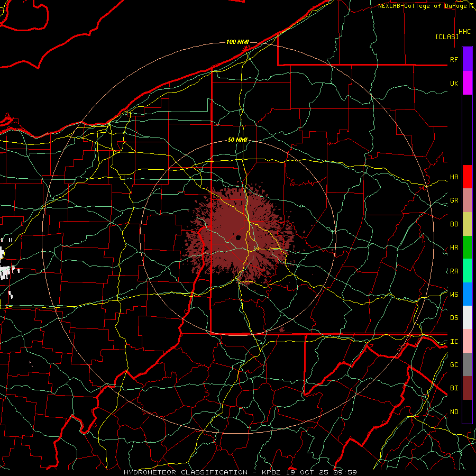Click the UK legend label
The image size is (476, 476).
pos(454,83)
